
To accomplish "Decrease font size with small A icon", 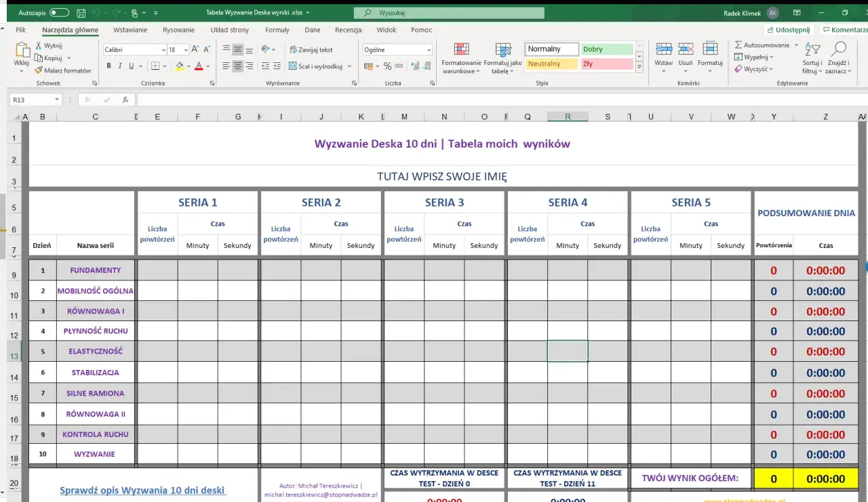I will (207, 49).
